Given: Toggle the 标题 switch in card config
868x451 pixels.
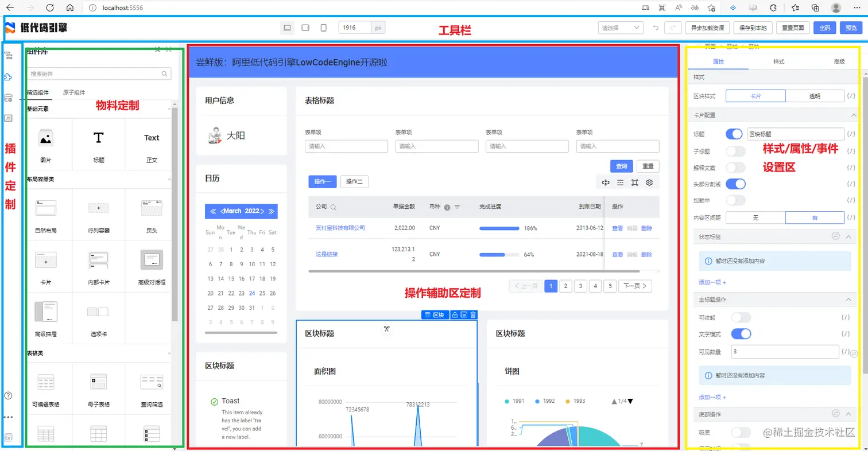Looking at the screenshot, I should click(735, 134).
